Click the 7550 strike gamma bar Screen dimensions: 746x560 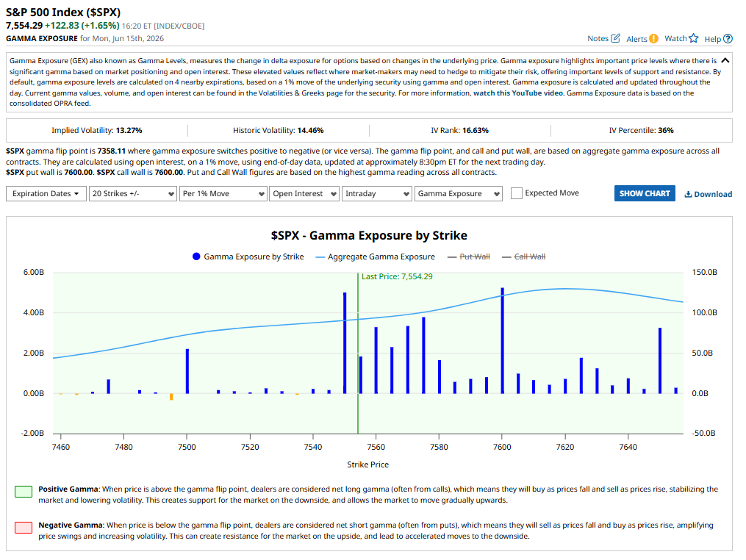click(345, 343)
